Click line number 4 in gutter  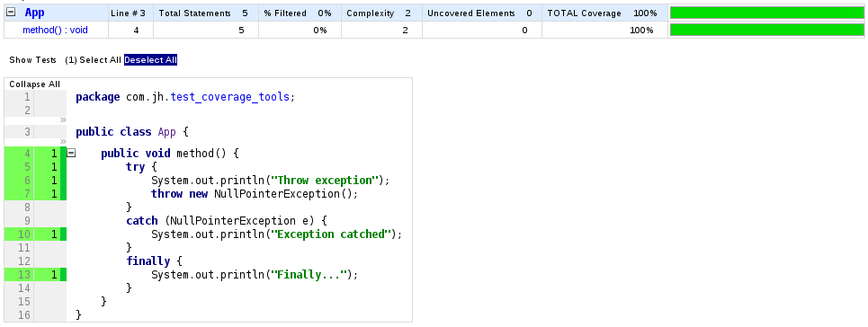click(x=28, y=154)
